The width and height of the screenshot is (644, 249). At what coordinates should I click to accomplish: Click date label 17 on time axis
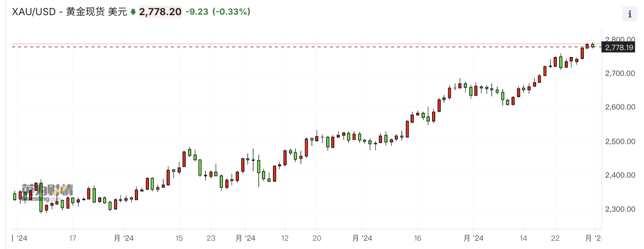[x=72, y=238]
